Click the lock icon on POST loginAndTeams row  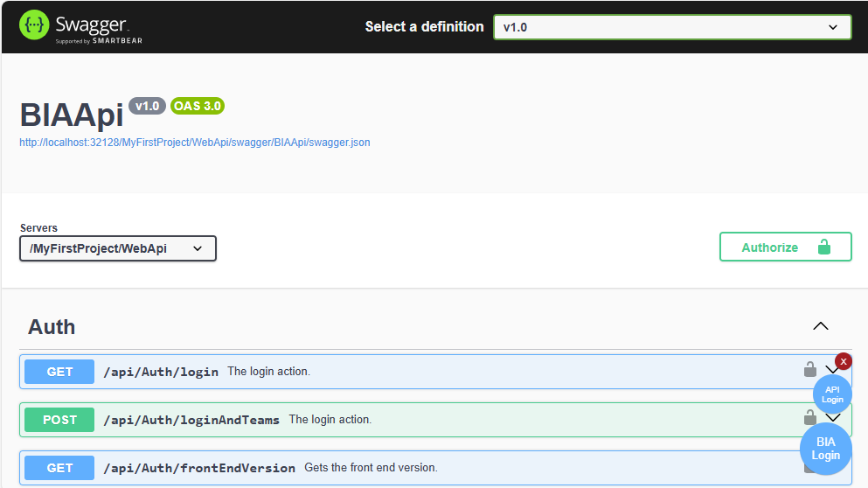(810, 417)
